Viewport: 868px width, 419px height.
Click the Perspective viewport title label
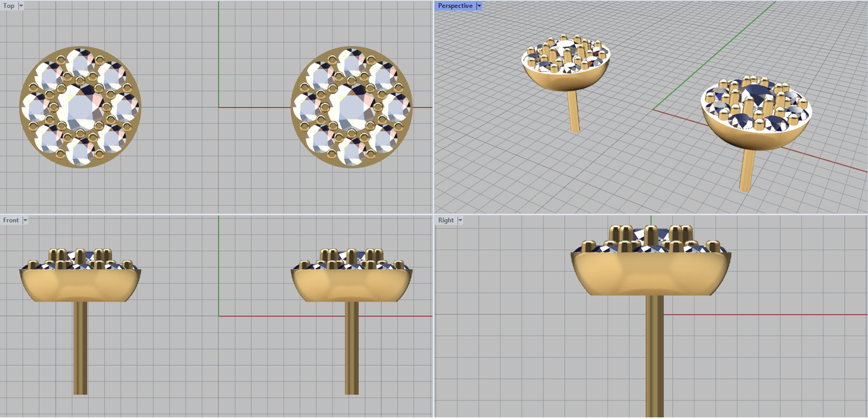tap(455, 6)
